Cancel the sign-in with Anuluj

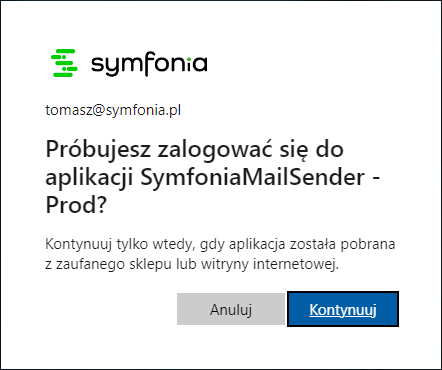pos(231,309)
